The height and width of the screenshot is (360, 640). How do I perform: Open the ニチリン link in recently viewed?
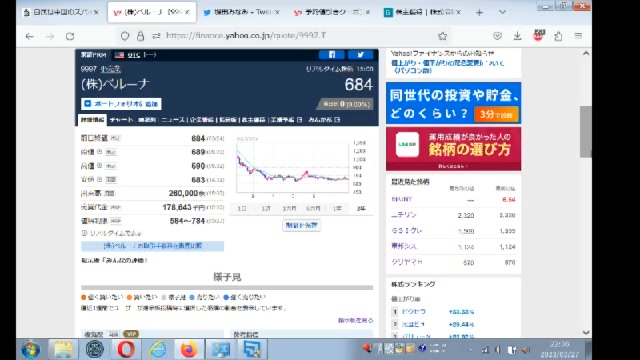(404, 215)
